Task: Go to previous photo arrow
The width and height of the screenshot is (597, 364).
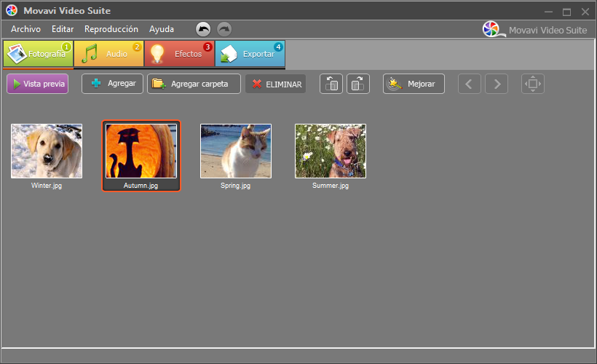Action: pyautogui.click(x=469, y=84)
